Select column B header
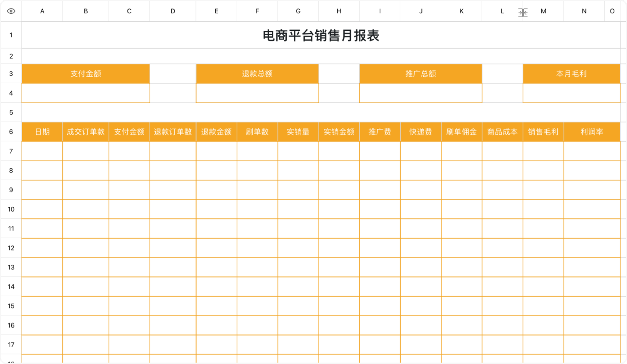 (x=86, y=11)
